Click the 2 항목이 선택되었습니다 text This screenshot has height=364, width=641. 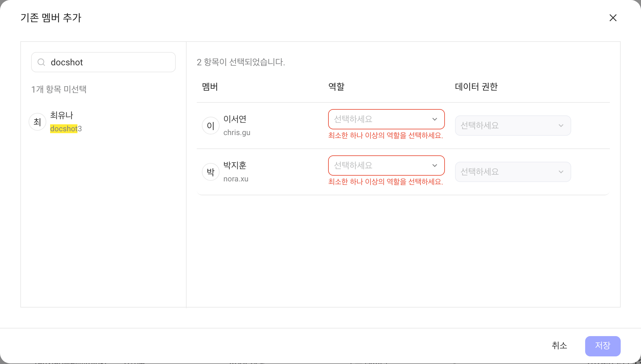pyautogui.click(x=241, y=62)
